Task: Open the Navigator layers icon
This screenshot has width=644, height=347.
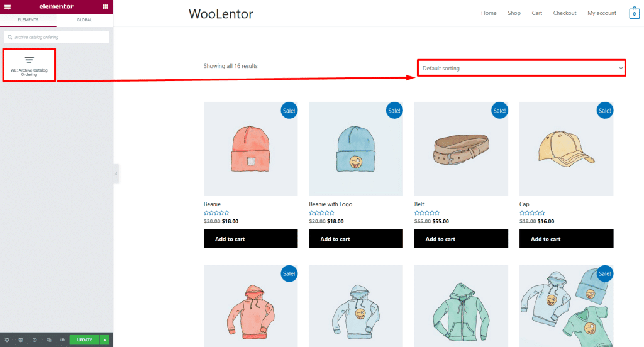Action: pos(21,340)
